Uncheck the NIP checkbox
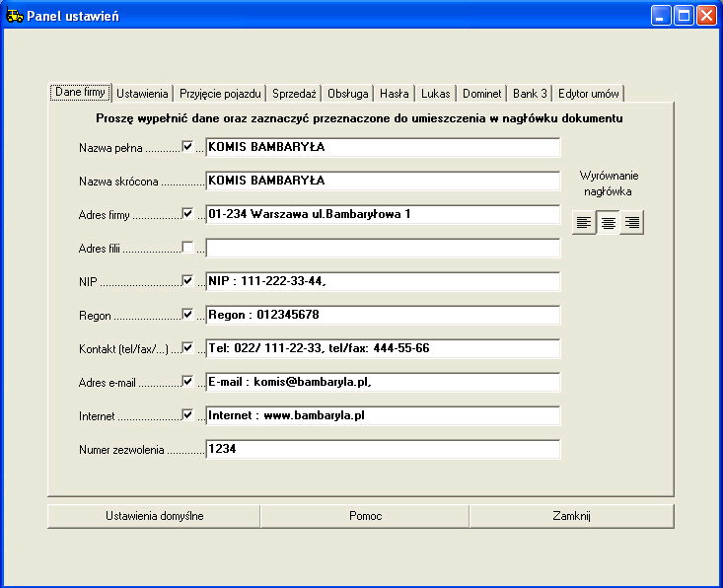Viewport: 723px width, 588px height. click(x=188, y=281)
